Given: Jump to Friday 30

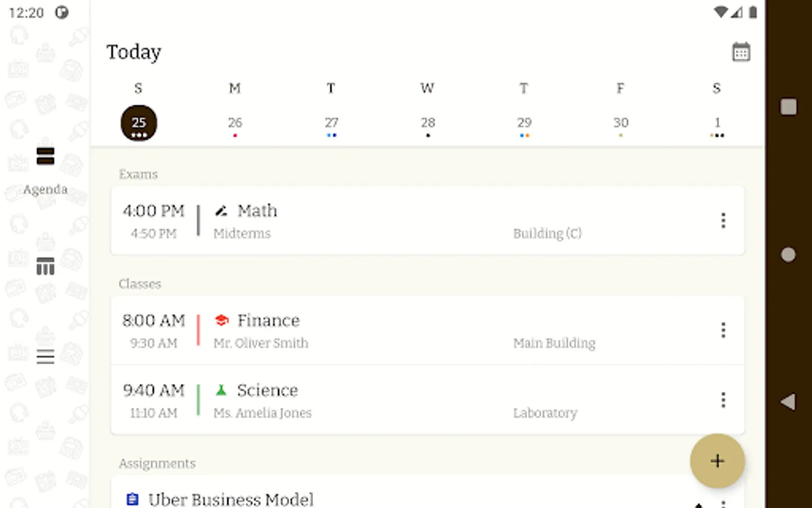Looking at the screenshot, I should click(x=620, y=123).
